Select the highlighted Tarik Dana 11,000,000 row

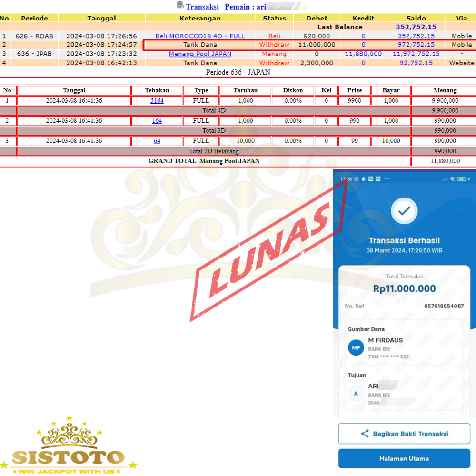click(x=309, y=45)
